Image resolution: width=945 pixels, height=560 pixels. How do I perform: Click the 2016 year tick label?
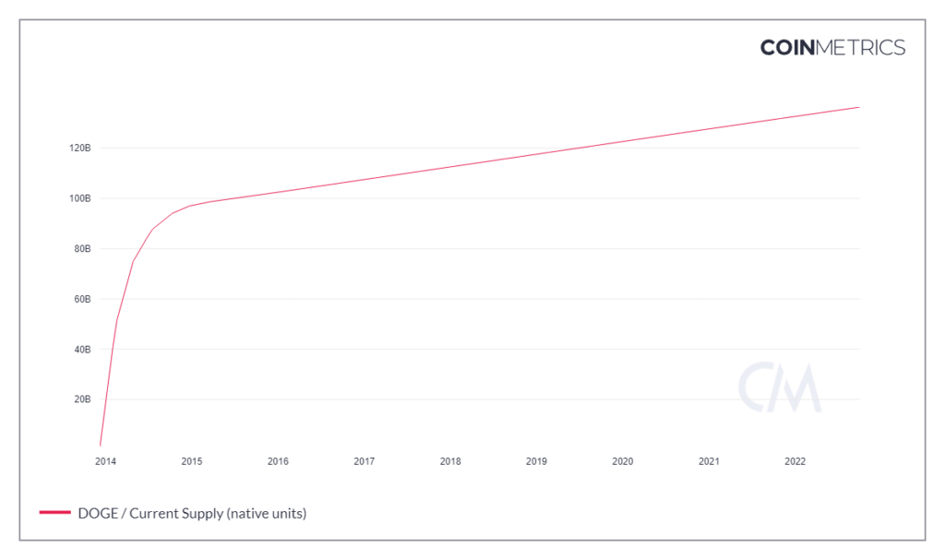click(278, 461)
